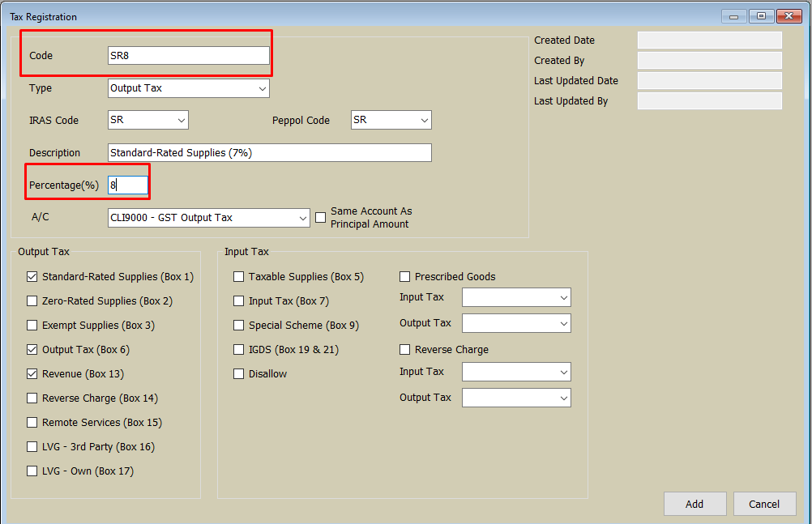The width and height of the screenshot is (812, 524).
Task: Enable Same Account As Principal Amount
Action: (x=321, y=218)
